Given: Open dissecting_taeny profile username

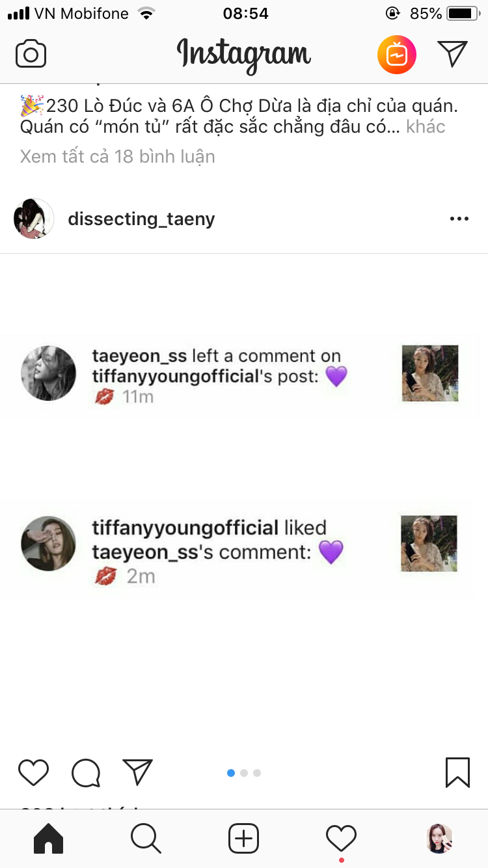Looking at the screenshot, I should (141, 219).
